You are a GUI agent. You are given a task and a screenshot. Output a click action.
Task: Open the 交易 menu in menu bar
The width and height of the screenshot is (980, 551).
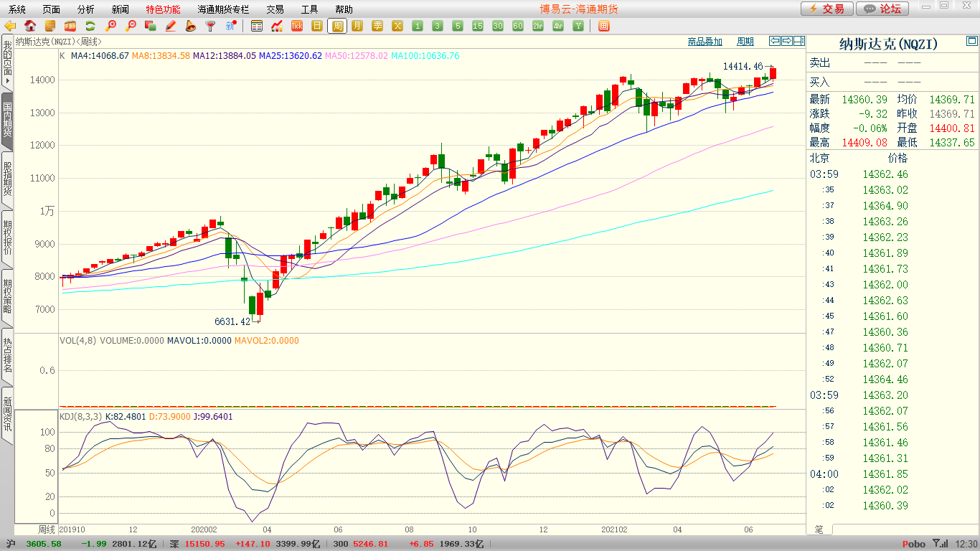tap(275, 9)
